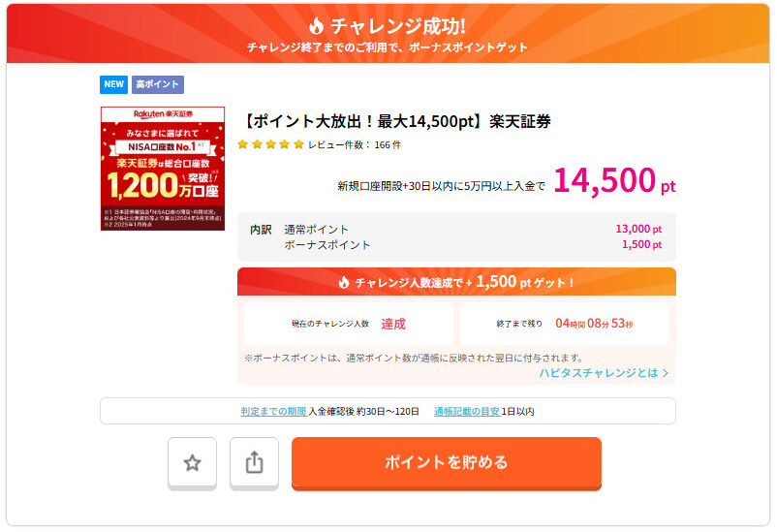This screenshot has height=532, width=777.
Task: Open the ハピタスチャレンジとは link
Action: (599, 372)
